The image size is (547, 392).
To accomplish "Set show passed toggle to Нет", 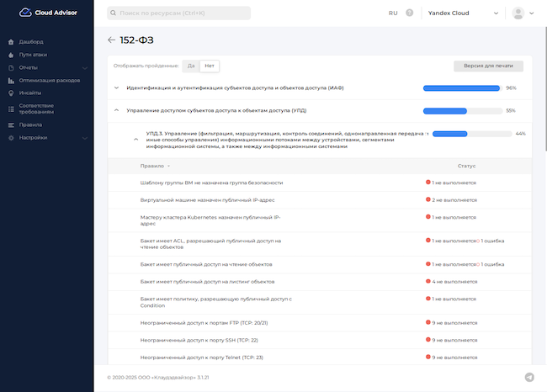I will [x=210, y=66].
